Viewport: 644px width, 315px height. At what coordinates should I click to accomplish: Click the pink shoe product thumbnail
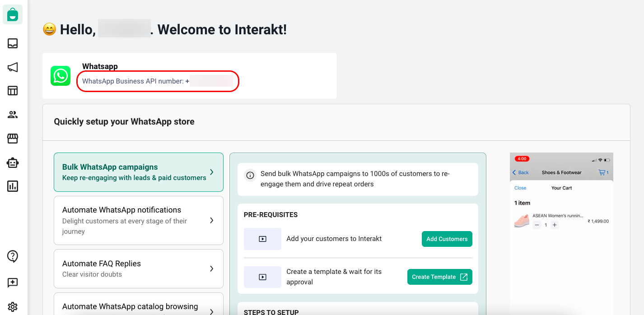pos(522,221)
